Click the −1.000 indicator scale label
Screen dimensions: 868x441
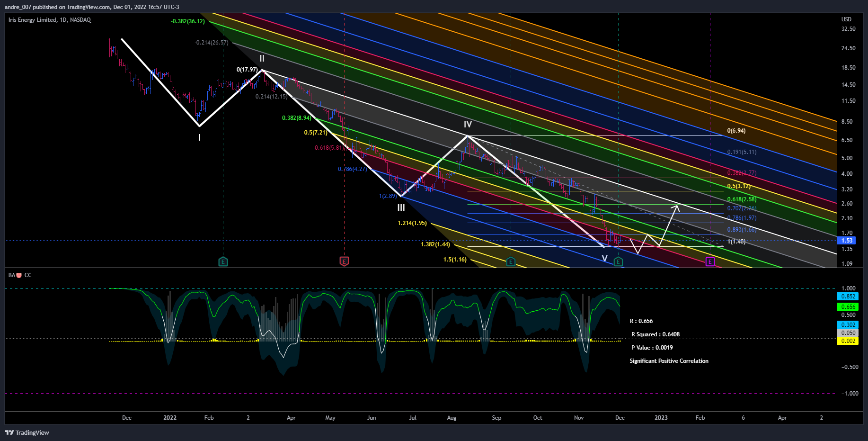click(850, 394)
